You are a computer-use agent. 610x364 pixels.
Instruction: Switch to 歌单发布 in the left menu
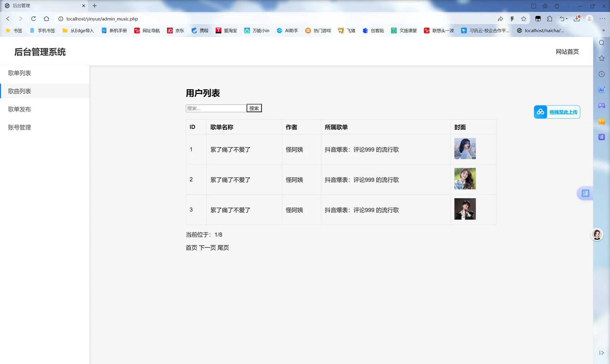(x=19, y=109)
